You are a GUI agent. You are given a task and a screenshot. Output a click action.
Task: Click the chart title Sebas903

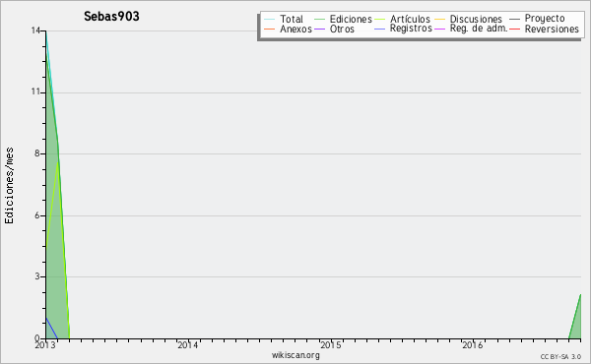tap(111, 16)
